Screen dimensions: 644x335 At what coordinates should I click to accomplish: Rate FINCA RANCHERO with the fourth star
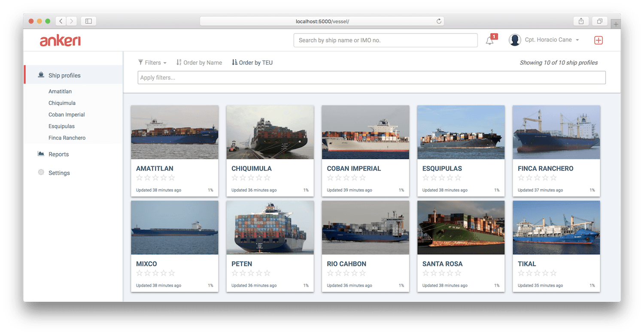click(545, 178)
